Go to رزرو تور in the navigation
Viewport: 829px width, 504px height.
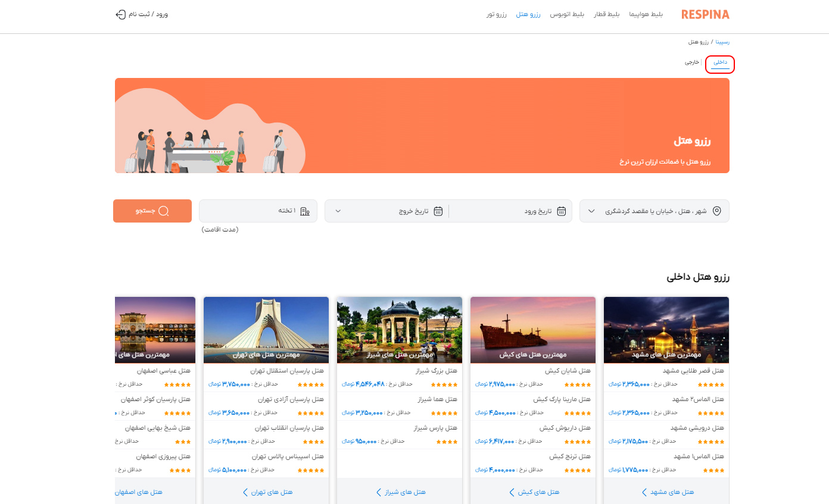pos(496,14)
